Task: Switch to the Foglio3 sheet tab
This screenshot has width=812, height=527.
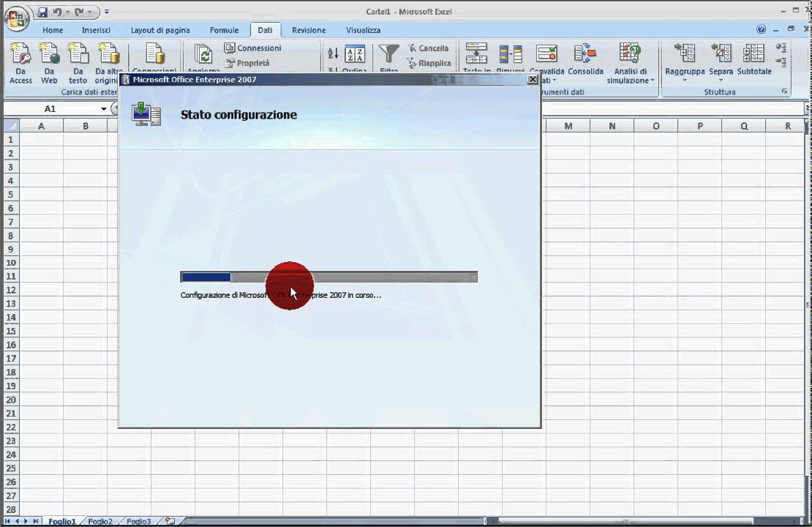Action: click(x=139, y=521)
